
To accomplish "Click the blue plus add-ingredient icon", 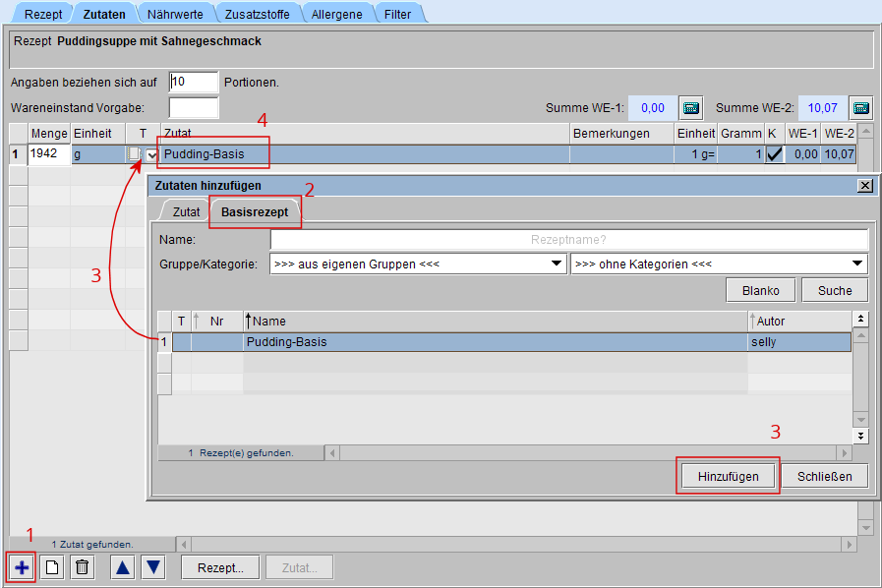I will [22, 567].
